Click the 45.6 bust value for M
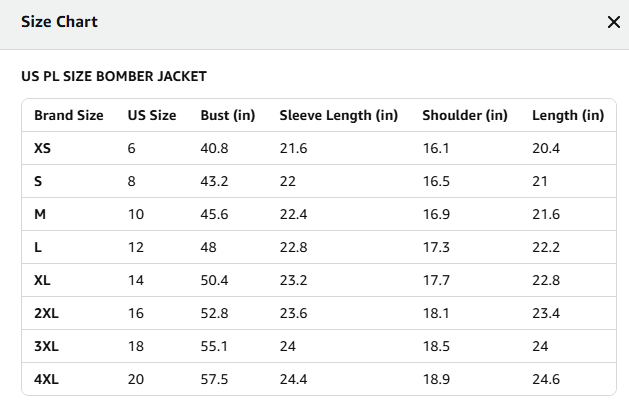This screenshot has width=629, height=414. (214, 214)
